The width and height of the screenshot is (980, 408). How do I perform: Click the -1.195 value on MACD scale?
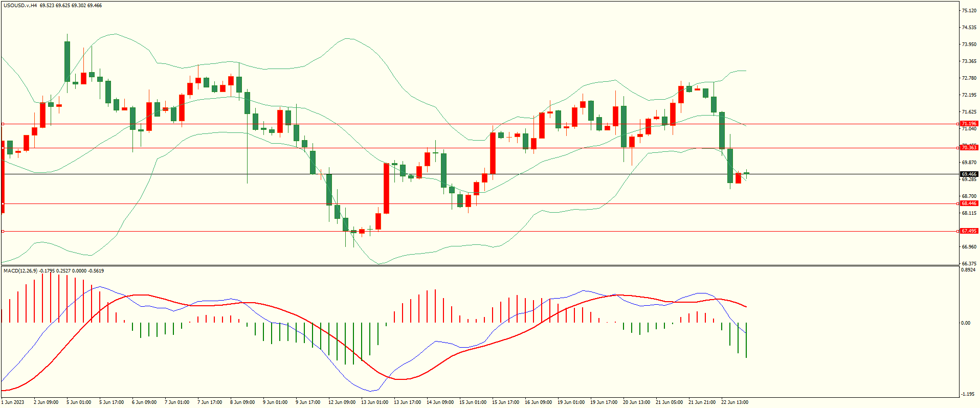pyautogui.click(x=967, y=394)
